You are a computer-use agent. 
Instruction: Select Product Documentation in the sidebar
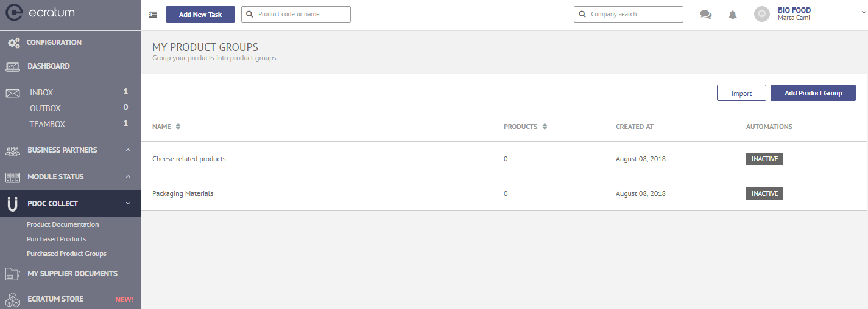point(63,224)
